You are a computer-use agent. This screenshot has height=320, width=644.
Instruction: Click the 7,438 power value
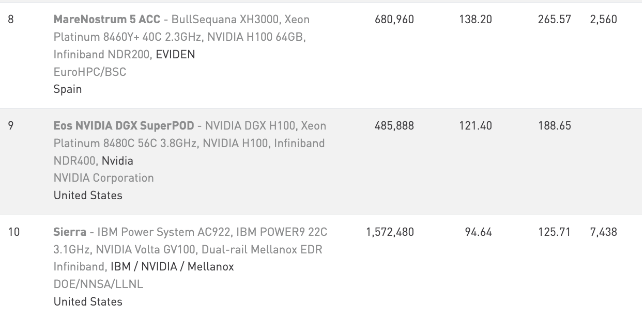[x=603, y=232]
